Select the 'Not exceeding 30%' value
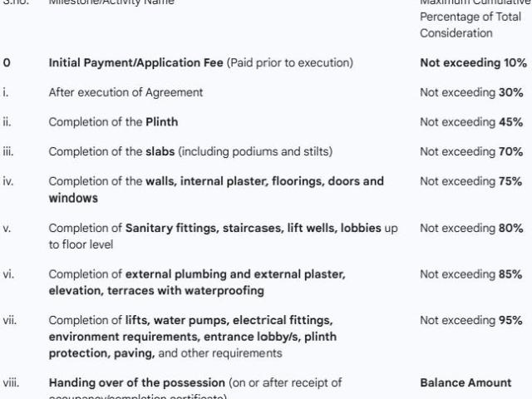The height and width of the screenshot is (399, 532). click(x=471, y=92)
